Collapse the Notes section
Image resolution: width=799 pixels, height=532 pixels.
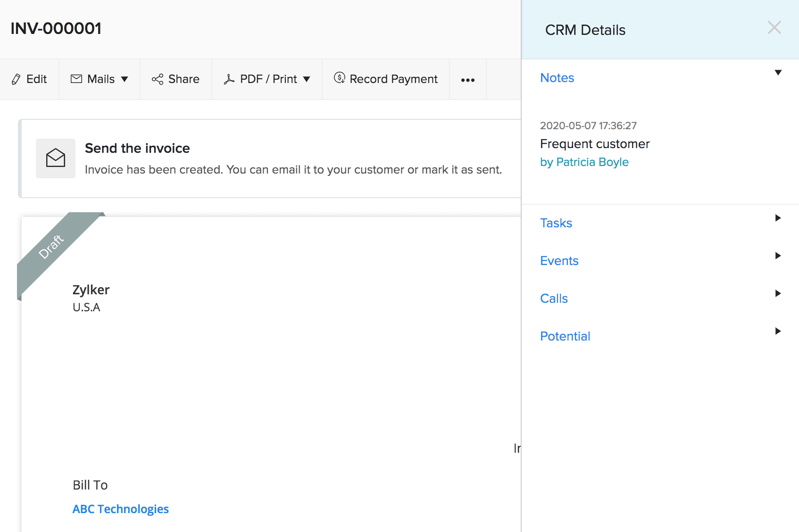pyautogui.click(x=777, y=73)
